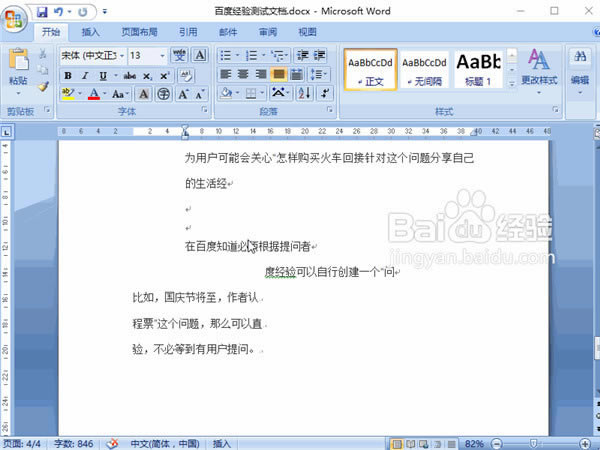
Task: Click the sort A-Z icon
Action: 305,93
